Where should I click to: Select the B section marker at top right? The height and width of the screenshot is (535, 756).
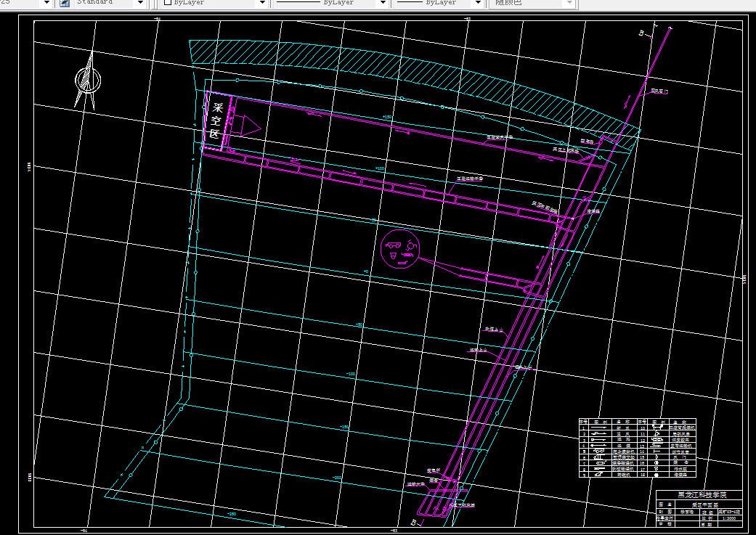[x=642, y=33]
